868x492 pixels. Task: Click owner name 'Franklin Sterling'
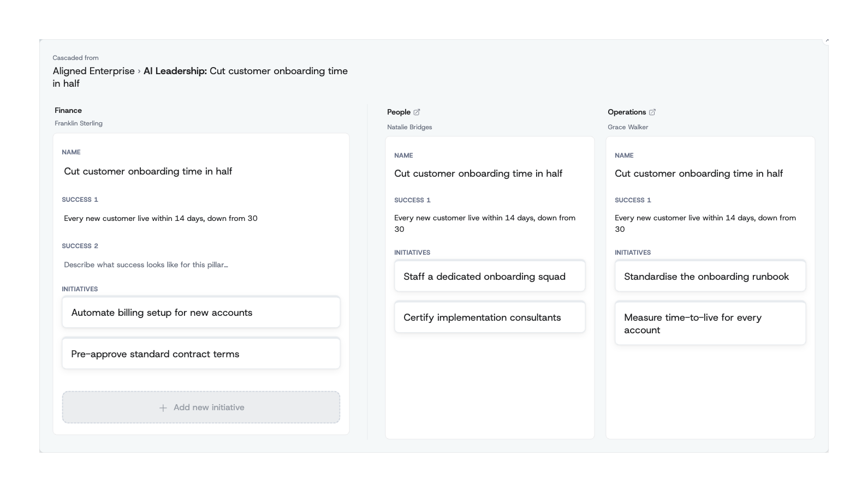coord(79,123)
